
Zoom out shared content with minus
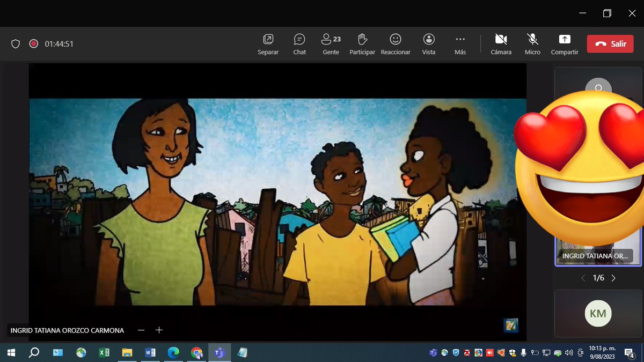141,330
